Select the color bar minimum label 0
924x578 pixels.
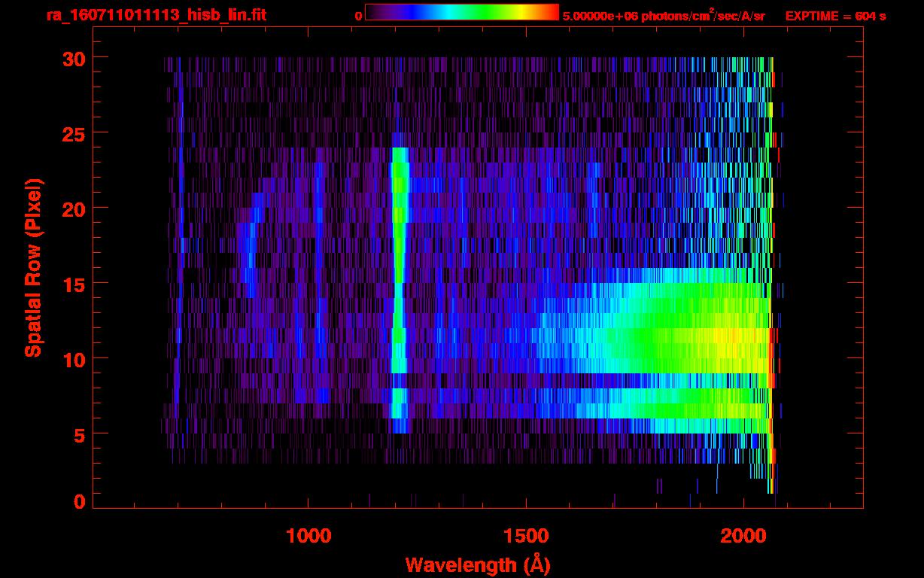pos(358,16)
